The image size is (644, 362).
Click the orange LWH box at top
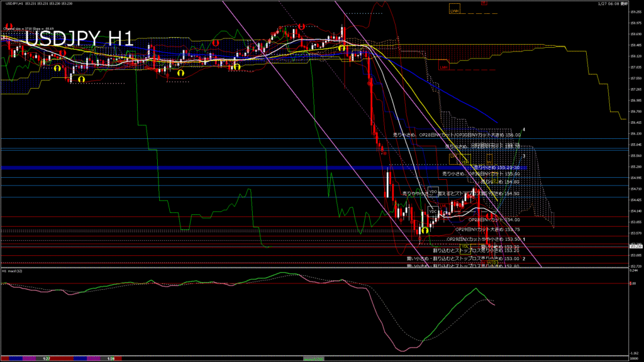pos(453,9)
